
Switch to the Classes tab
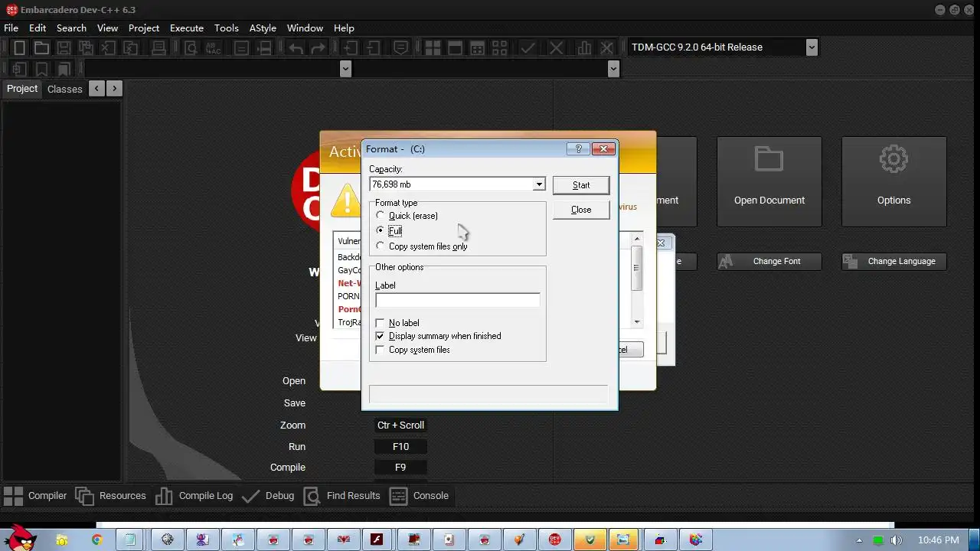[65, 89]
